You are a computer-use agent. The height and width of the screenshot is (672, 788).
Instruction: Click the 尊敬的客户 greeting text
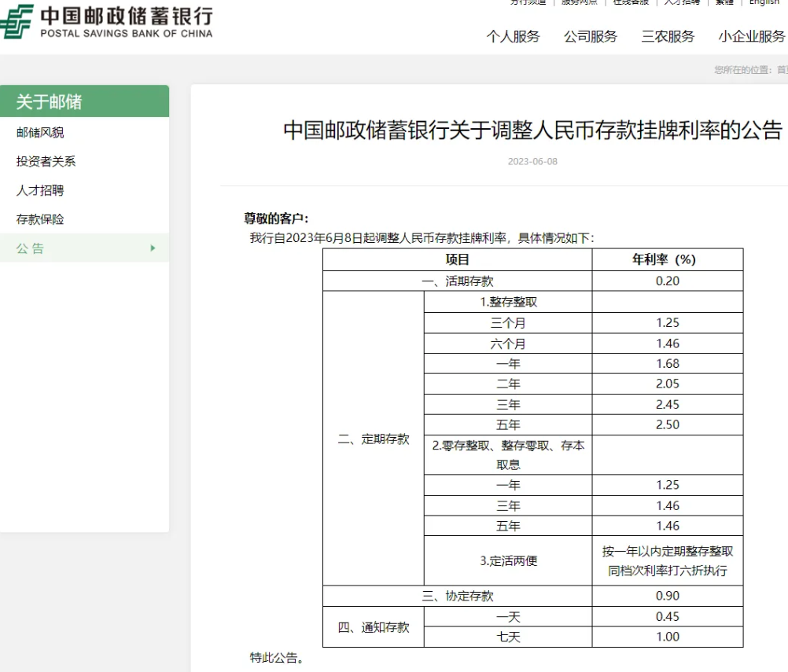tap(276, 218)
